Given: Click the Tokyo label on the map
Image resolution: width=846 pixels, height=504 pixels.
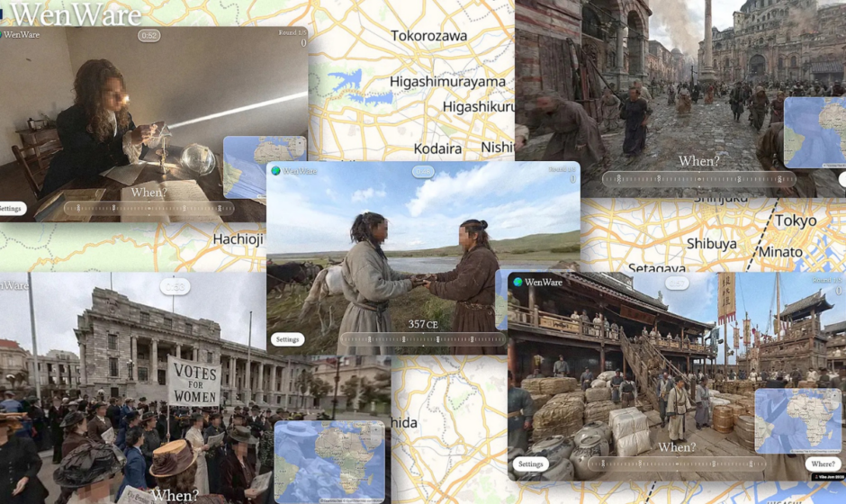Looking at the screenshot, I should click(x=796, y=220).
